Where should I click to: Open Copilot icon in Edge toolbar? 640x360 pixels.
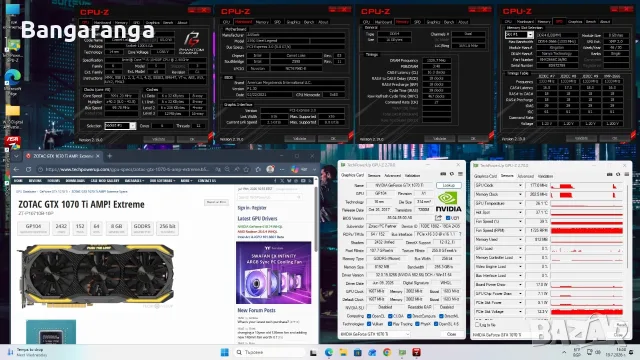click(295, 169)
